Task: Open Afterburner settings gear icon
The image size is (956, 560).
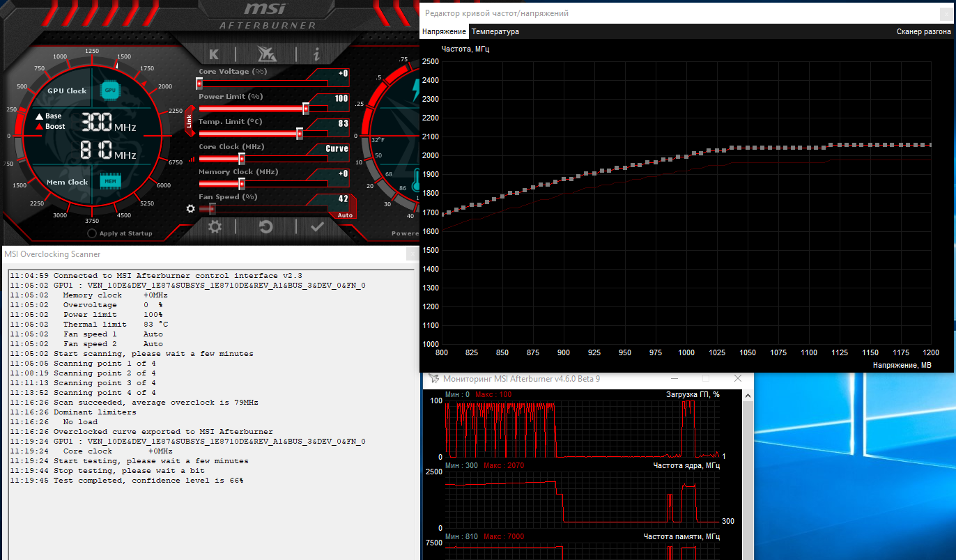Action: 215,226
